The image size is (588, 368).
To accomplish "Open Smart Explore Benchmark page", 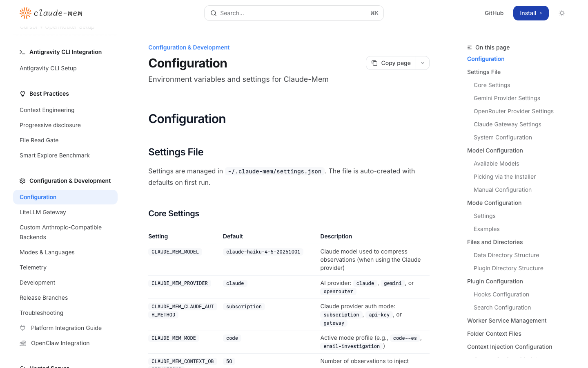I will click(55, 155).
